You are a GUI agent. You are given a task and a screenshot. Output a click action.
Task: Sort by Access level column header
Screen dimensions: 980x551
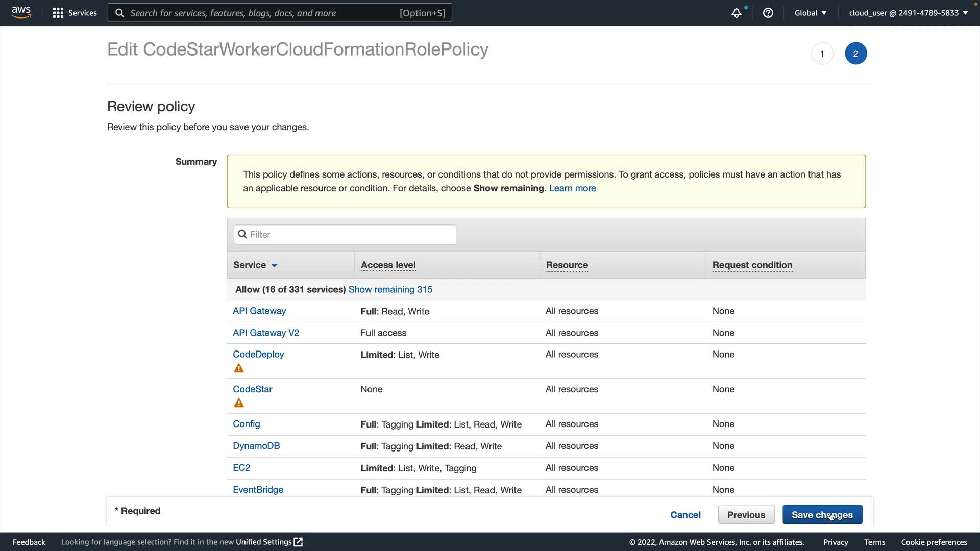click(388, 265)
